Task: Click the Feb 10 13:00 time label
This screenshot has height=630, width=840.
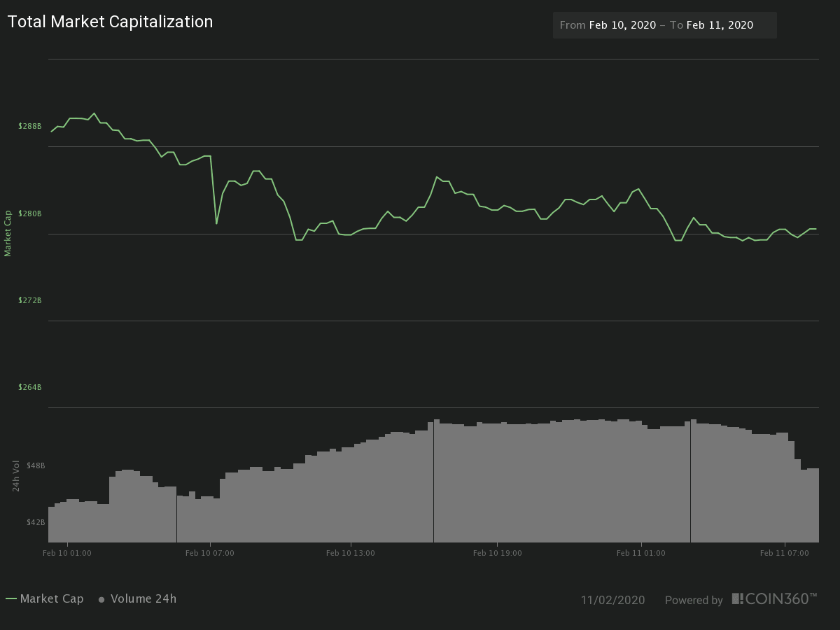Action: 351,552
